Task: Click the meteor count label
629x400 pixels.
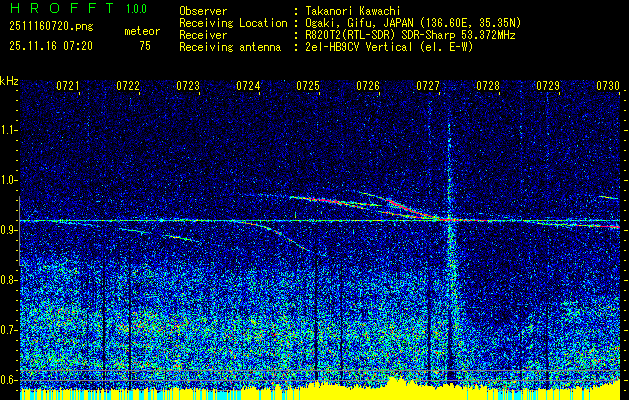Action: click(142, 31)
